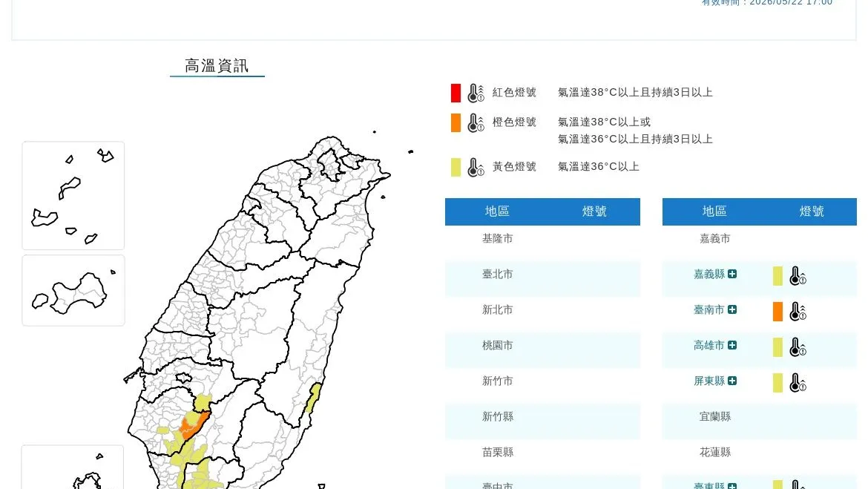Click the red signal legend thermometer icon
868x489 pixels.
point(476,93)
